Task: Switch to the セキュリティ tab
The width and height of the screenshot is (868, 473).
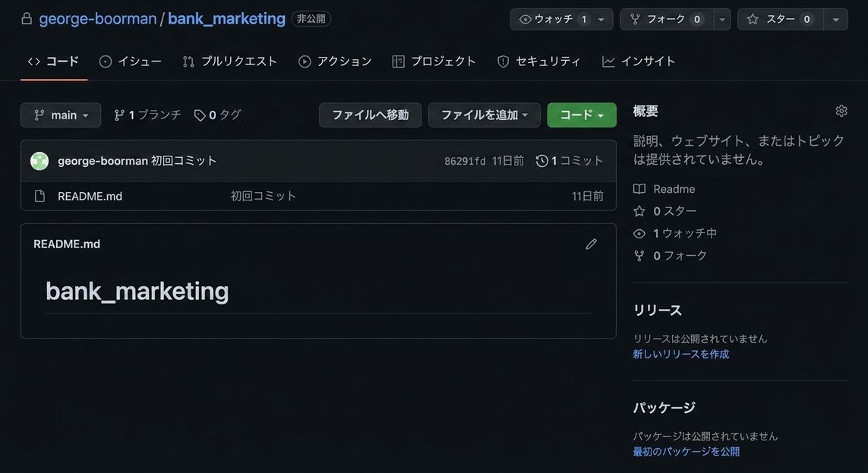Action: 539,61
